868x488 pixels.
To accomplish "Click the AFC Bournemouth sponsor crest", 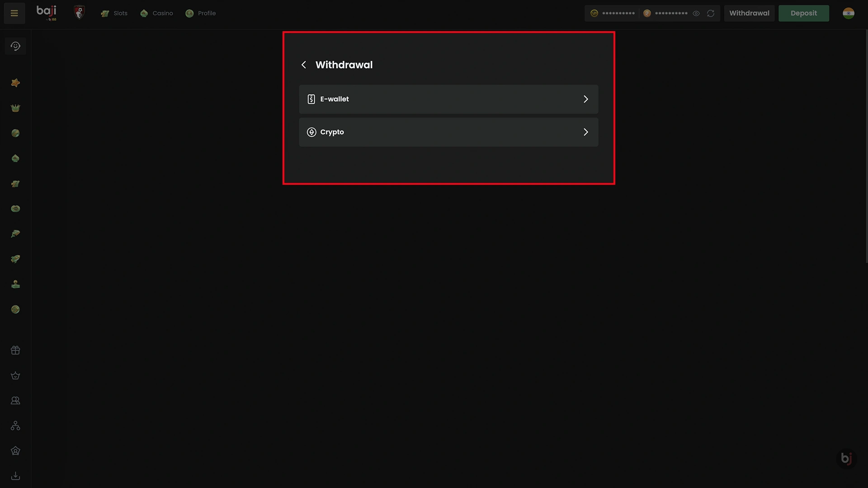I will 79,13.
